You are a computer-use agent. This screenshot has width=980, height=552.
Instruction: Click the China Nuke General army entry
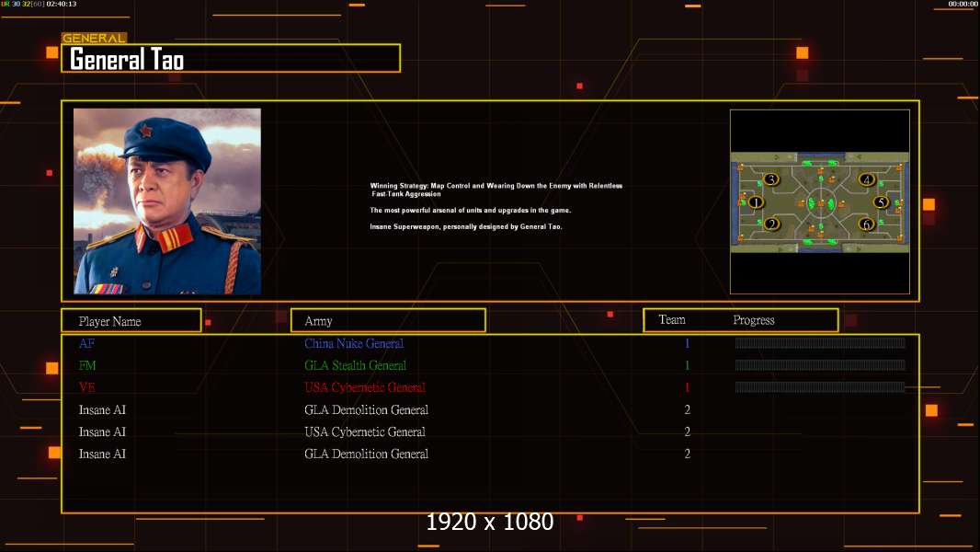click(x=354, y=343)
